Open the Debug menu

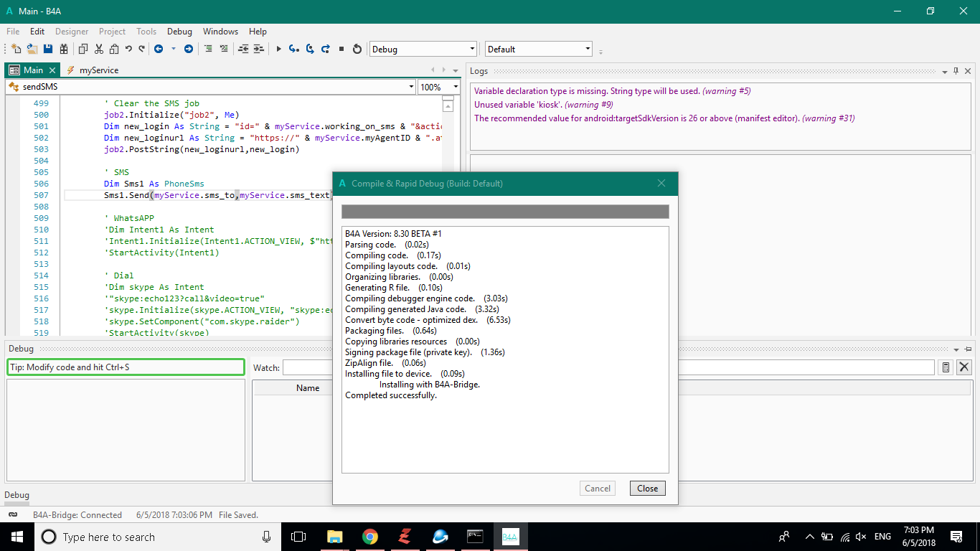tap(179, 32)
